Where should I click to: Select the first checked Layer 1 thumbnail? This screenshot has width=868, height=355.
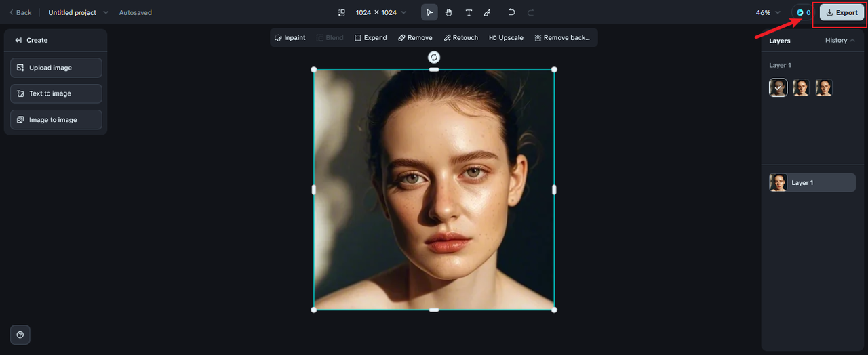(778, 87)
